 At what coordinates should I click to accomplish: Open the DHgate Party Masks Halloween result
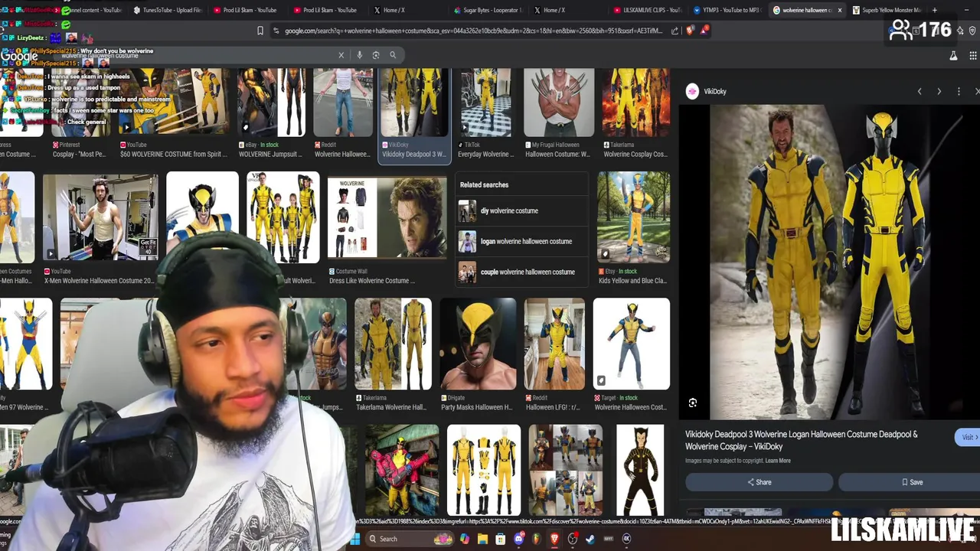click(478, 354)
